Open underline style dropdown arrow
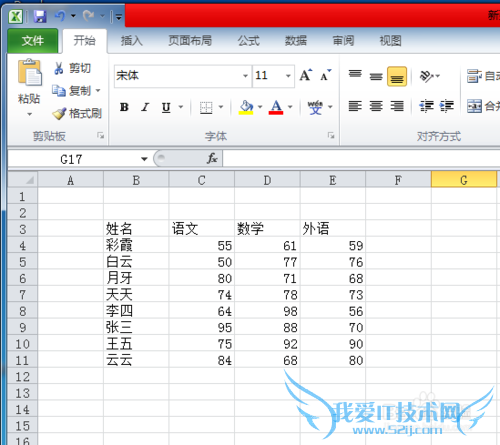The width and height of the screenshot is (500, 445). (x=181, y=107)
